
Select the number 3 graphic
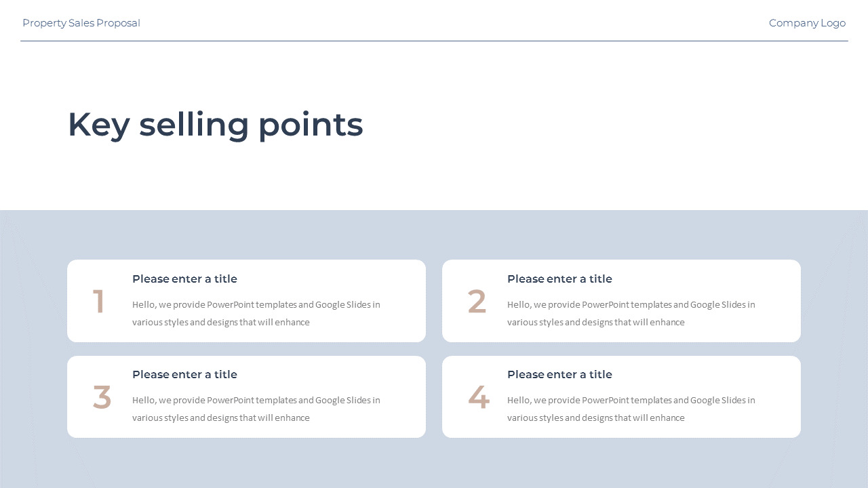point(102,397)
